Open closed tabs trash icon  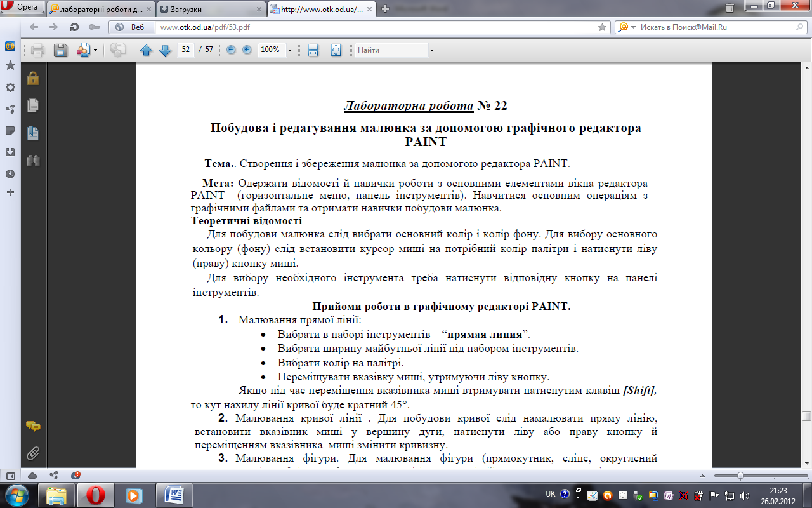(x=730, y=9)
